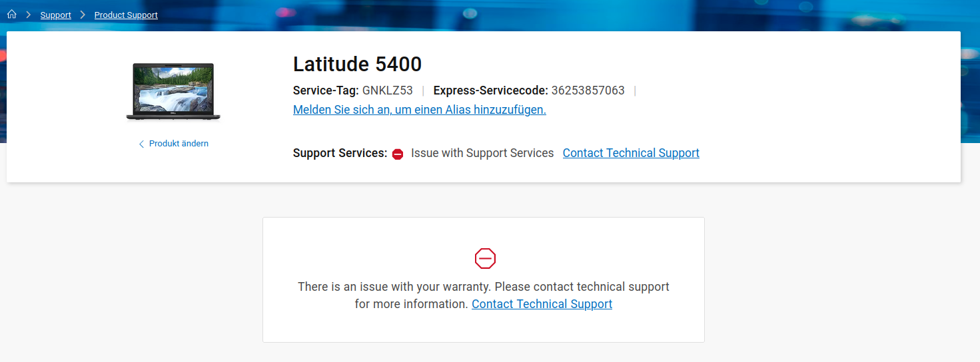Click the Express-Servicecode label
980x362 pixels.
pyautogui.click(x=491, y=90)
